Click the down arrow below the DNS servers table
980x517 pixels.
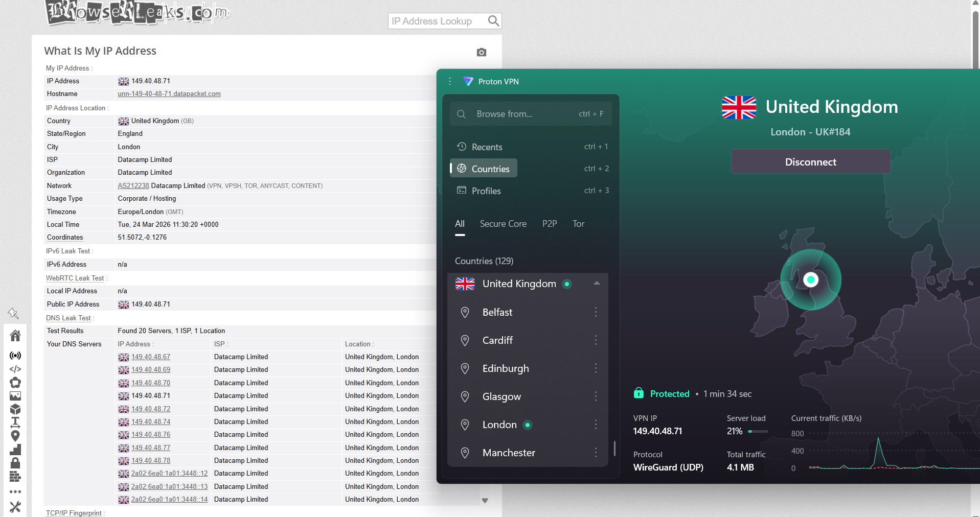click(x=485, y=500)
